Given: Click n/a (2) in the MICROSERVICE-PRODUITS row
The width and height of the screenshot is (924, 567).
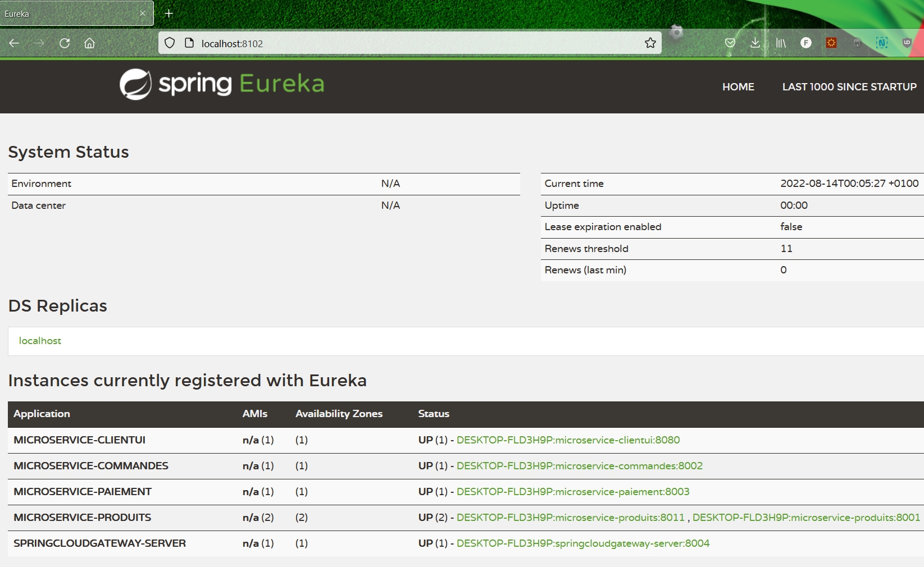Looking at the screenshot, I should [258, 518].
